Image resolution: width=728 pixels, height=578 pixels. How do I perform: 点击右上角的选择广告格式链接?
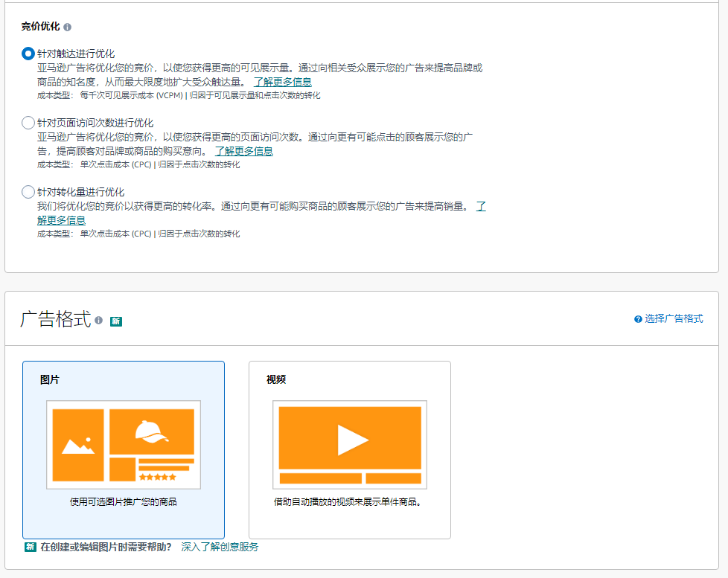click(x=674, y=318)
